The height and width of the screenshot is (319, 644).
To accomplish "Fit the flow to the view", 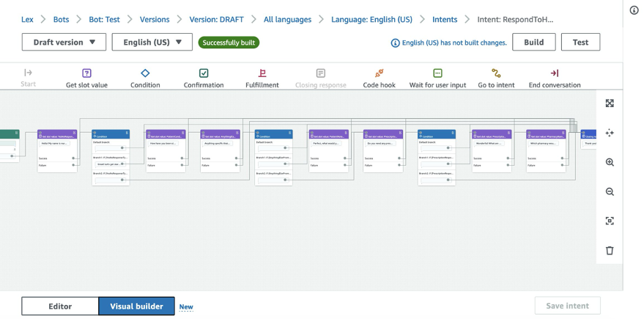I will point(610,221).
